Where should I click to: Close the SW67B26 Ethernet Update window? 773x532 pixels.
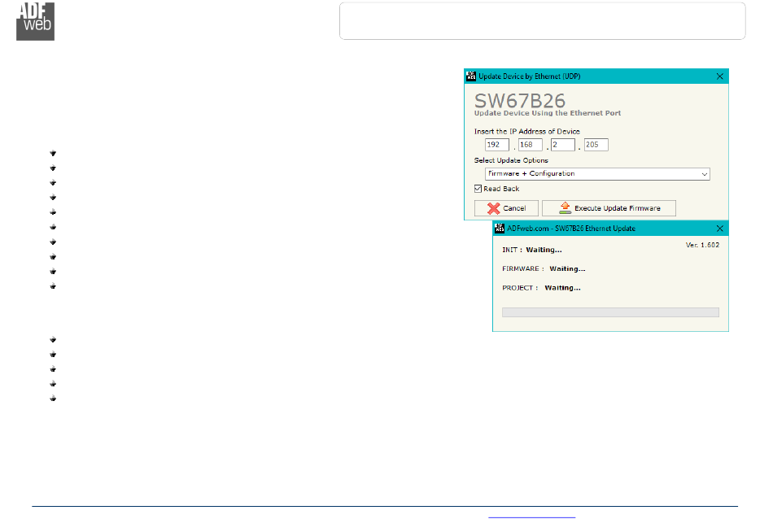click(719, 229)
